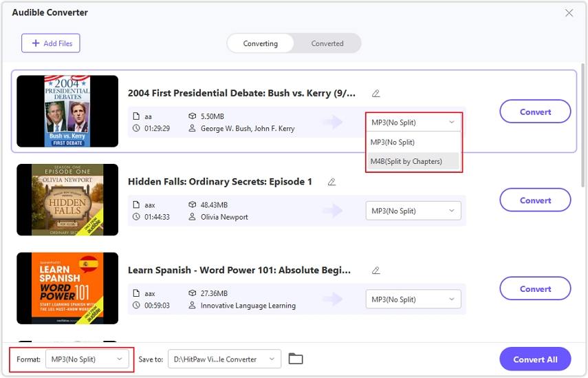Click the author icon beside Innovative Language Learning
588x378 pixels.
192,306
